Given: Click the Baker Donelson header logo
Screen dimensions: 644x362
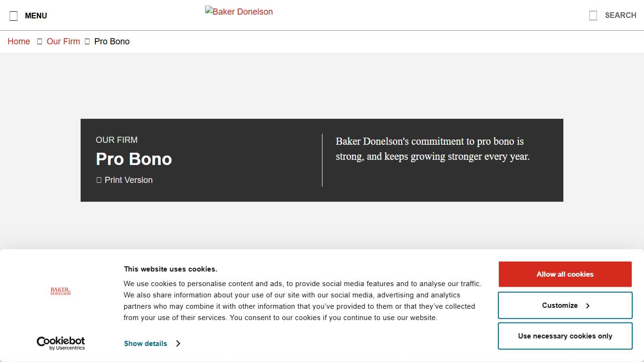Looking at the screenshot, I should click(x=239, y=11).
